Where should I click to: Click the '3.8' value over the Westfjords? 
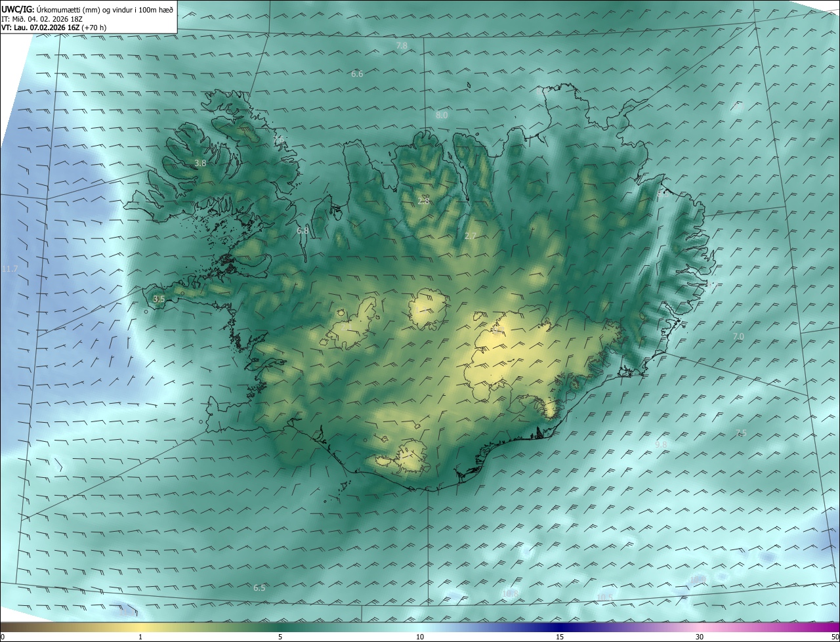[x=200, y=163]
